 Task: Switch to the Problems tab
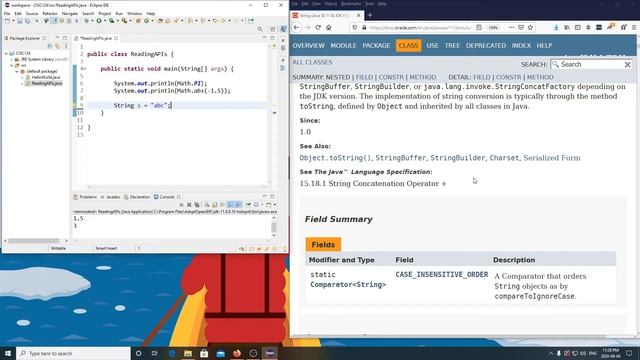(x=85, y=197)
